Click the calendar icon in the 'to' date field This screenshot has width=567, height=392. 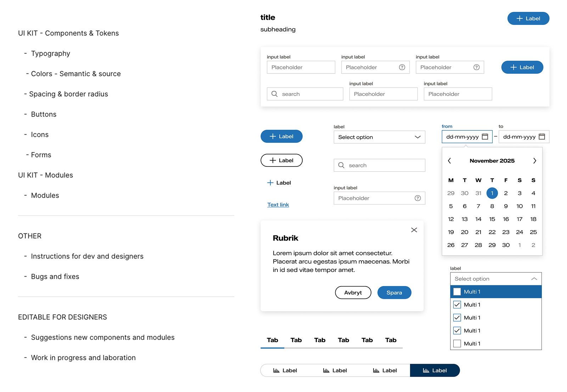click(x=541, y=137)
